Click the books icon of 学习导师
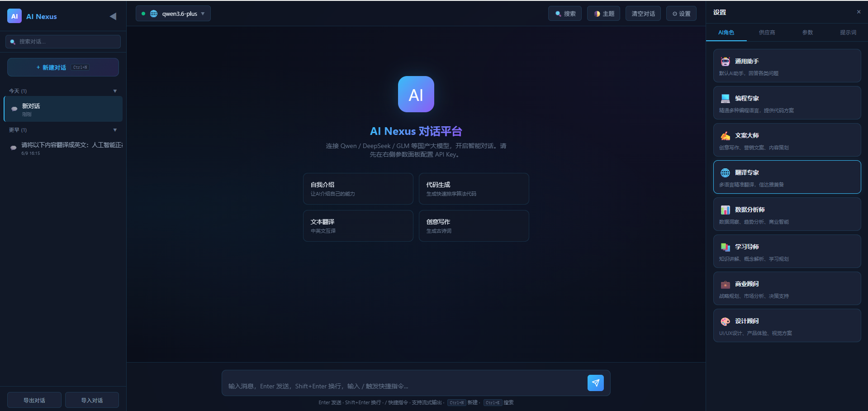Viewport: 868px width, 411px height. coord(725,247)
